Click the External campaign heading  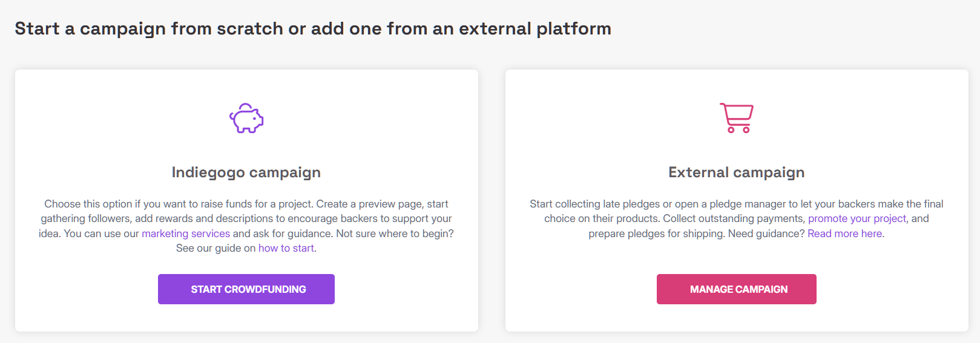pos(737,172)
